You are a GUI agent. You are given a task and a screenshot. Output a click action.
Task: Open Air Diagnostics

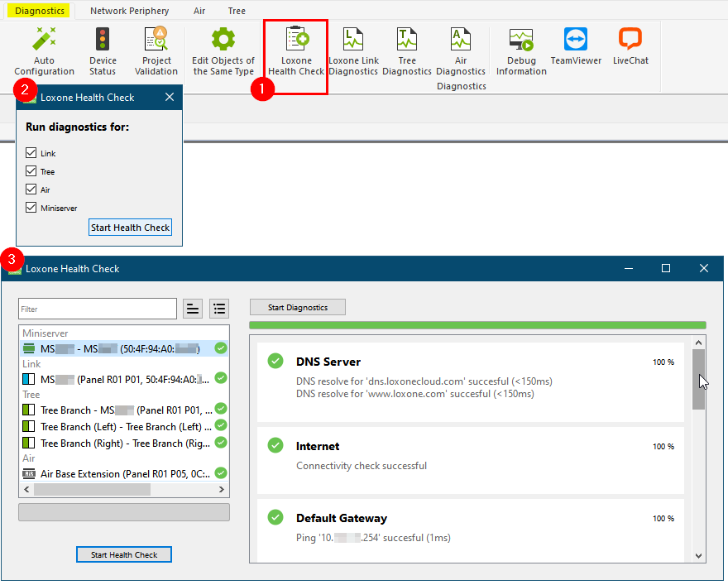(x=461, y=51)
